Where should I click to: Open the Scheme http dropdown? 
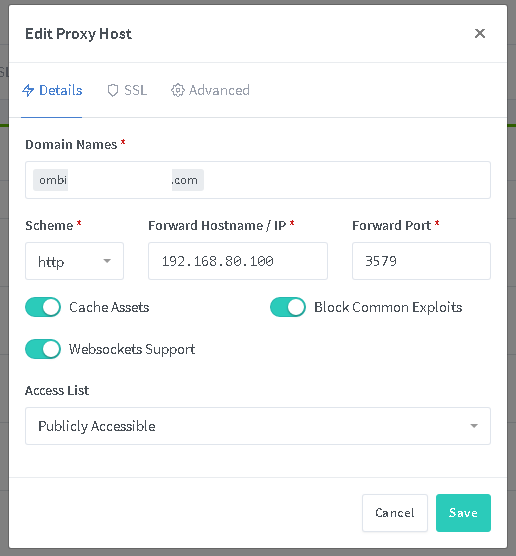click(x=74, y=261)
